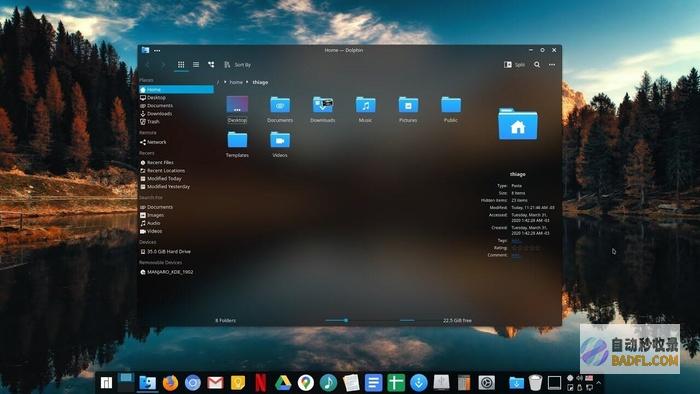Open the Sort By dropdown

(238, 65)
